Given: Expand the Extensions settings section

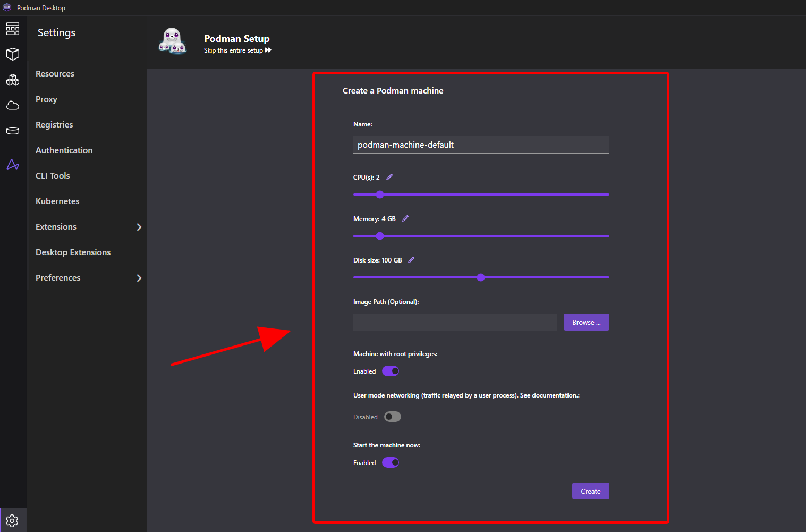Looking at the screenshot, I should (139, 227).
